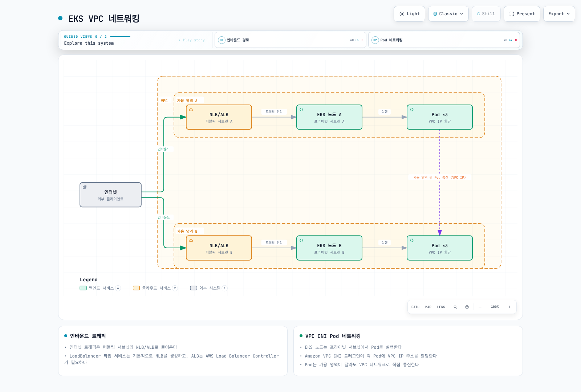The height and width of the screenshot is (392, 581).
Task: Enter Present mode
Action: click(522, 14)
